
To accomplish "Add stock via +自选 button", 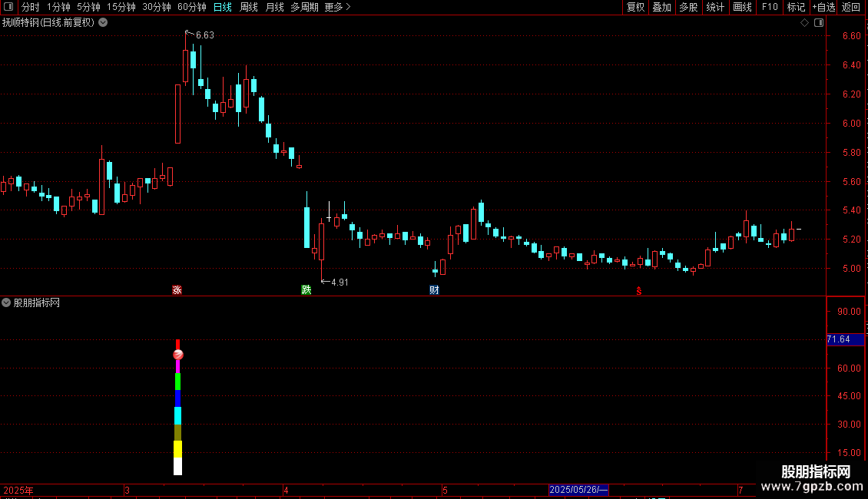I will pos(823,7).
